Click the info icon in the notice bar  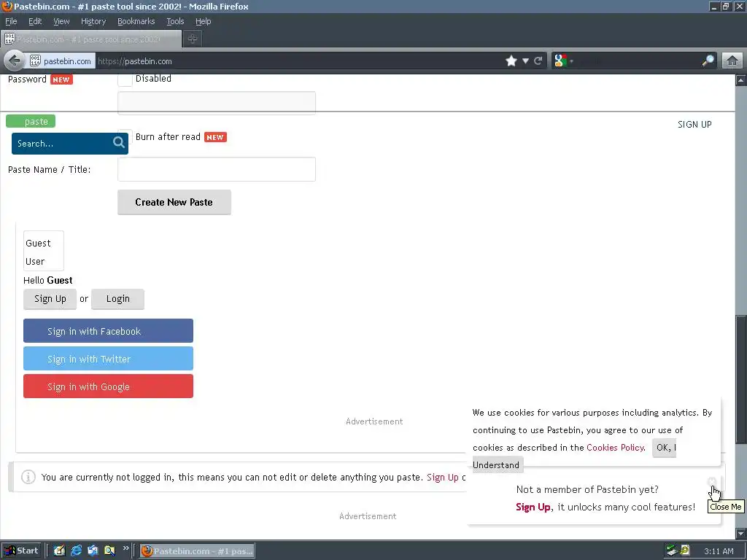28,477
